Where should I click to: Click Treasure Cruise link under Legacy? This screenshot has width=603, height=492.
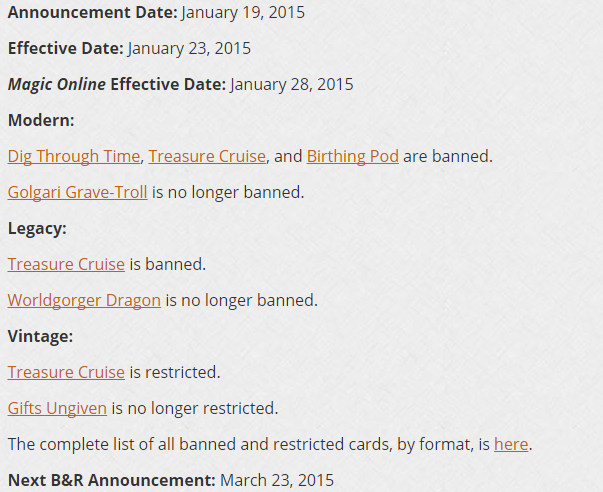pos(66,264)
